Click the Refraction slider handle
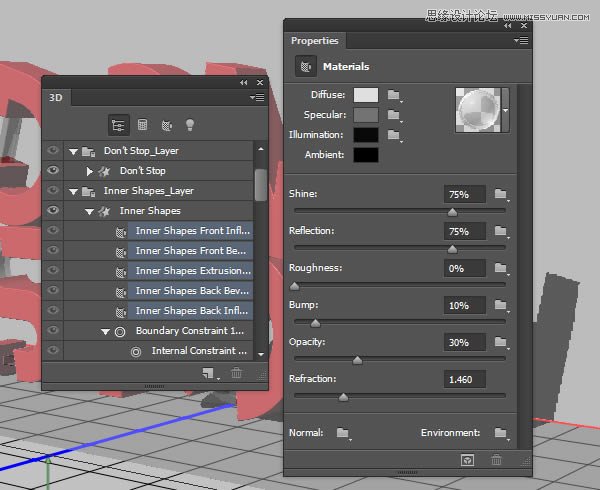Image resolution: width=600 pixels, height=490 pixels. click(343, 397)
